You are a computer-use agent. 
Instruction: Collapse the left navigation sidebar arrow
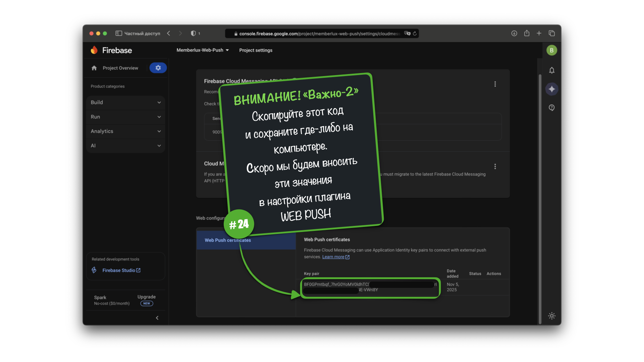pyautogui.click(x=157, y=318)
